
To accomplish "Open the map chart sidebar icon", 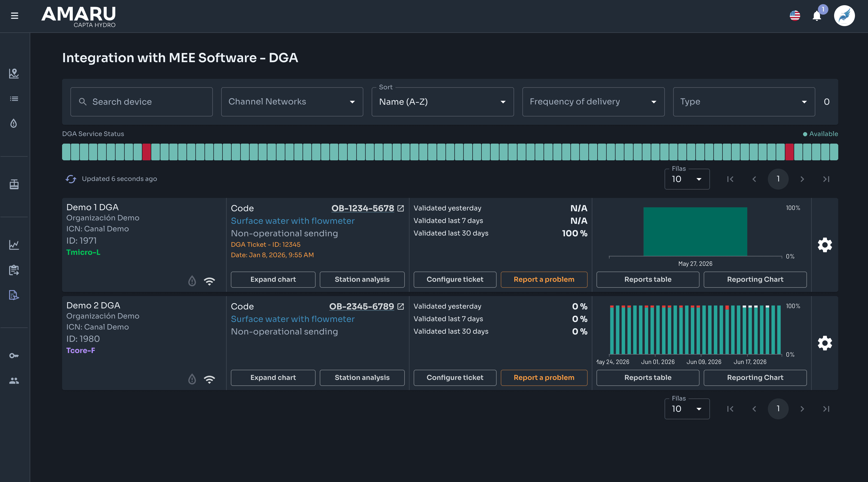I will point(14,73).
